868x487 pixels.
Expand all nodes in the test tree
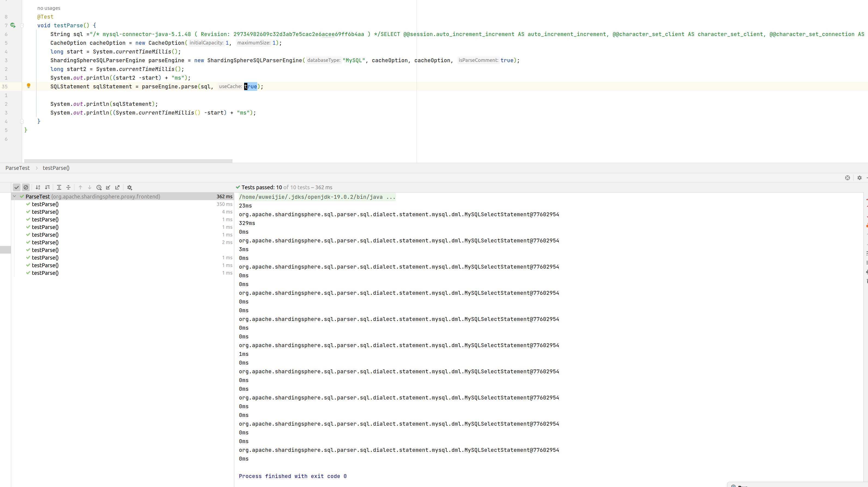click(59, 188)
